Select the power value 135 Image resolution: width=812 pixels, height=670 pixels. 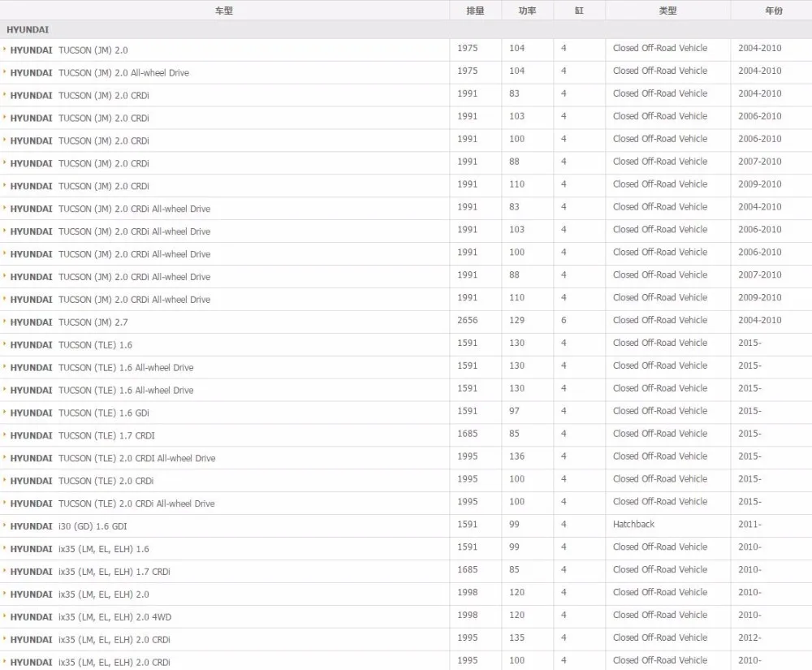point(516,638)
